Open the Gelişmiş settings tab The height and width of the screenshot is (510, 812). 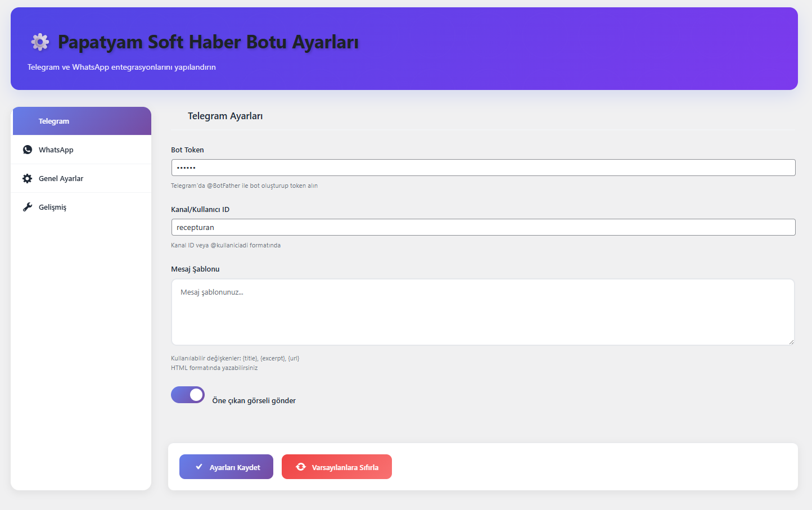point(81,207)
